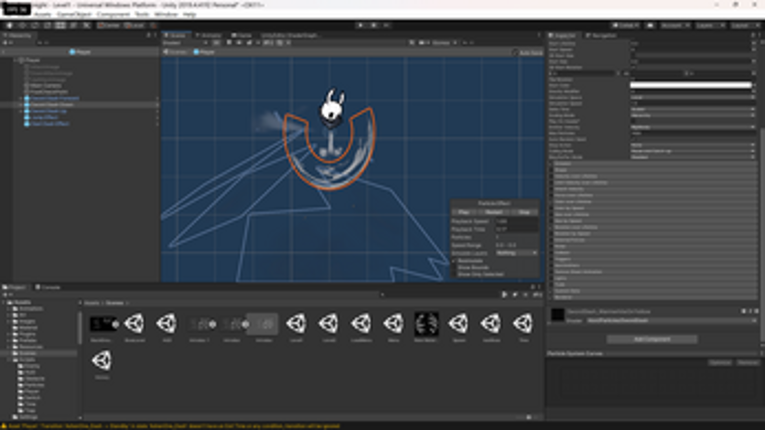
Task: Open the GameObject menu
Action: click(x=74, y=15)
